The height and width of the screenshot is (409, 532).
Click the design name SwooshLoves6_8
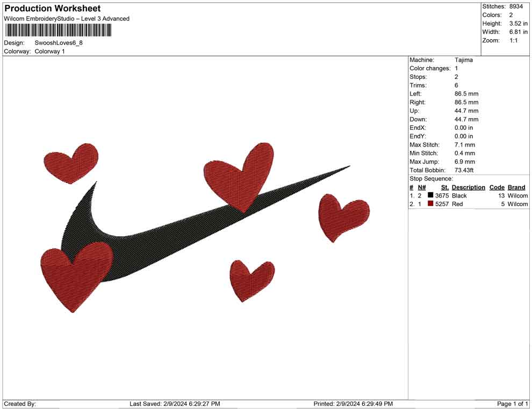click(x=59, y=43)
